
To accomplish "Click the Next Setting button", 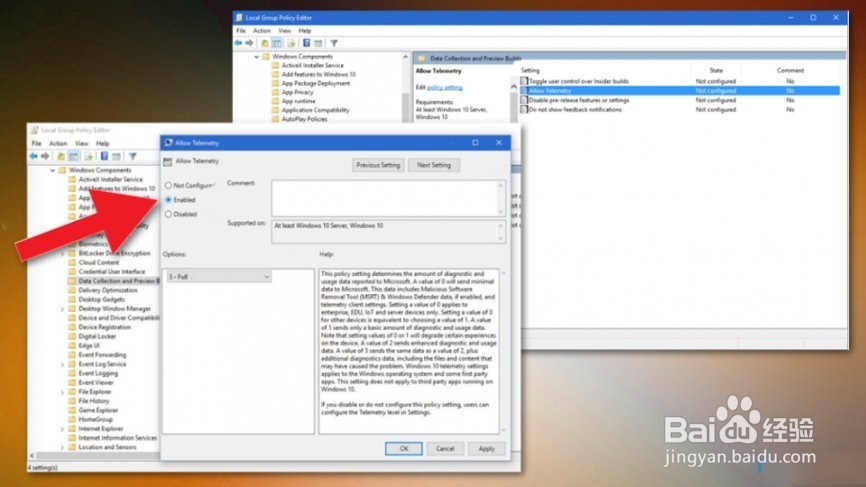I will click(434, 165).
